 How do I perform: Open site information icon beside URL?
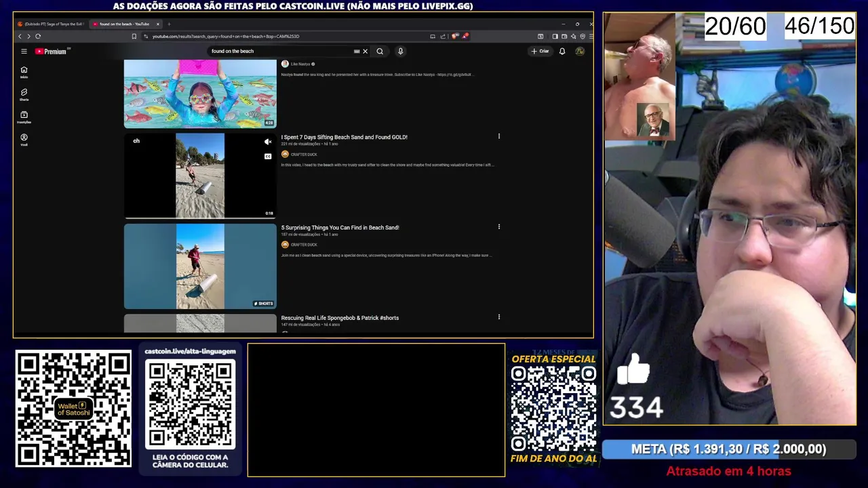click(x=146, y=36)
